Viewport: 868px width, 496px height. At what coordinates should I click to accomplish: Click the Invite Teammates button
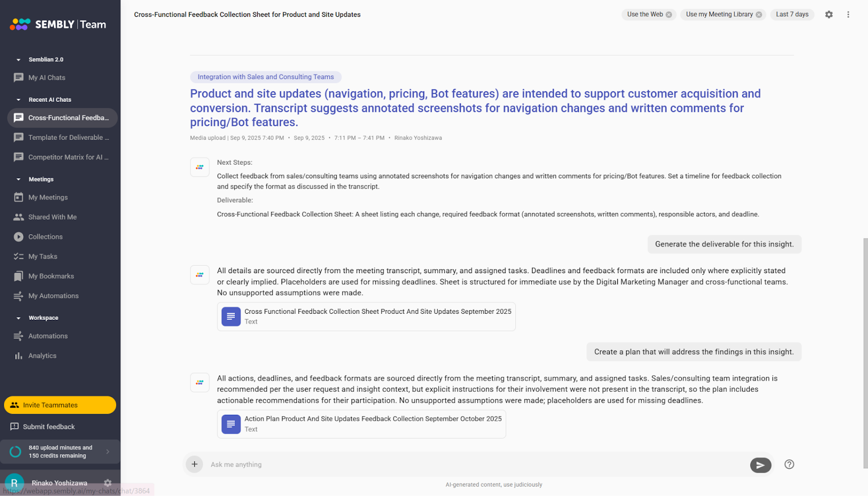60,405
